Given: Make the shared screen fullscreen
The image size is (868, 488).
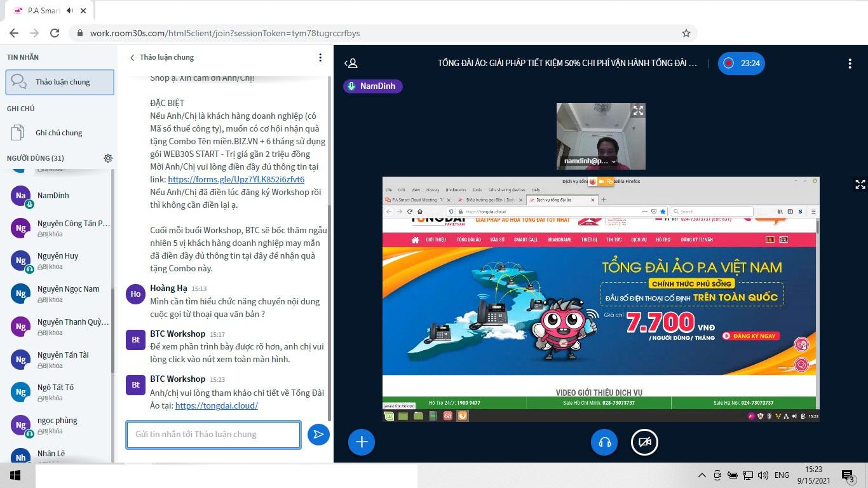Looking at the screenshot, I should [x=860, y=184].
